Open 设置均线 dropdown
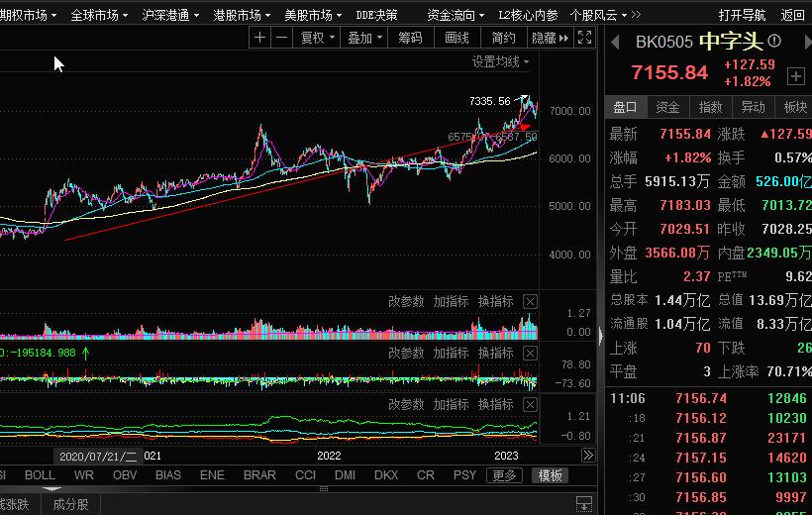This screenshot has width=812, height=515. 500,61
